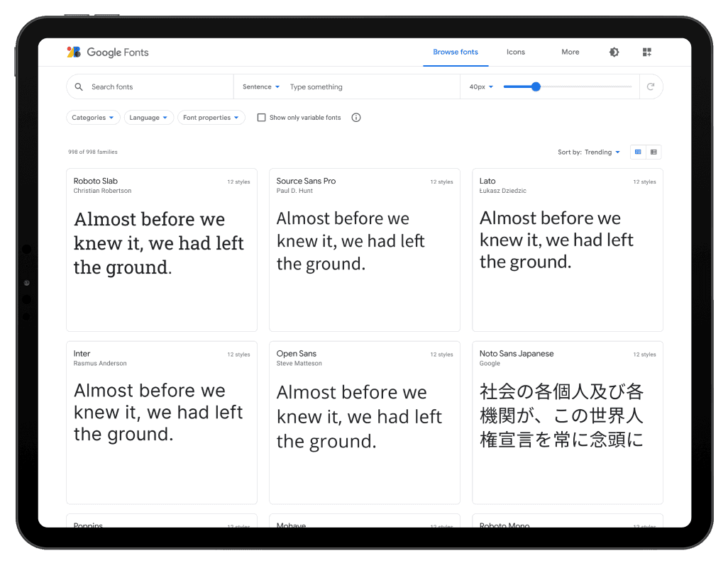
Task: Open the Lato font card
Action: (568, 250)
